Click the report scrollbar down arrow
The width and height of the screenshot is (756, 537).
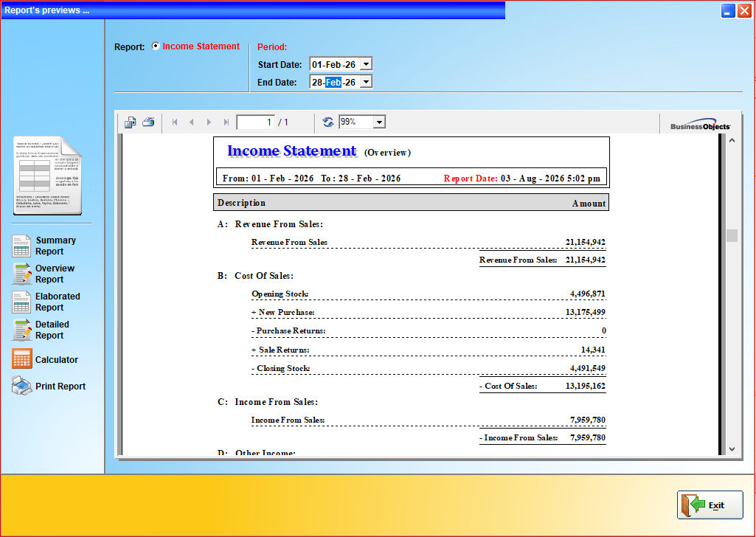coord(732,448)
